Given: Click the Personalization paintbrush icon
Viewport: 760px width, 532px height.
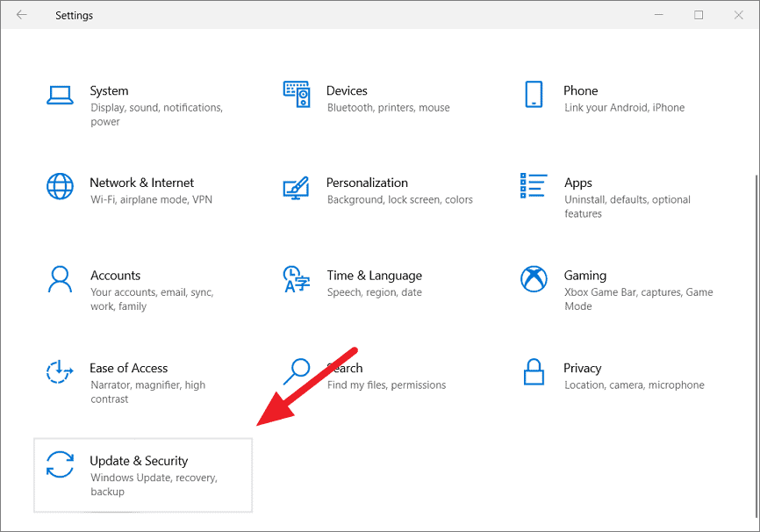Looking at the screenshot, I should click(x=296, y=188).
